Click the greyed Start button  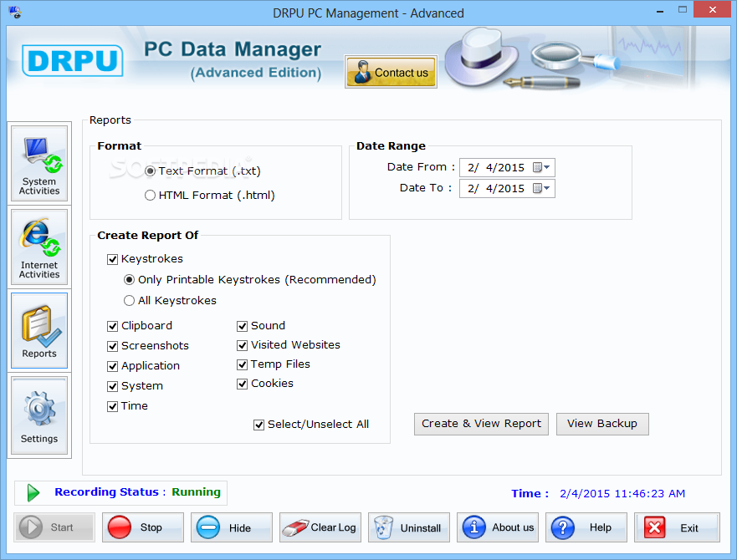(x=54, y=527)
